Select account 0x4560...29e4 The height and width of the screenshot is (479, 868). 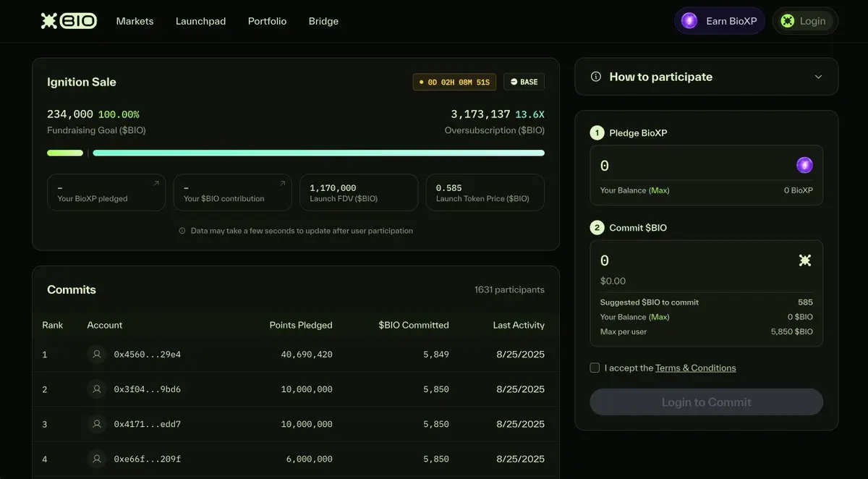(x=148, y=355)
